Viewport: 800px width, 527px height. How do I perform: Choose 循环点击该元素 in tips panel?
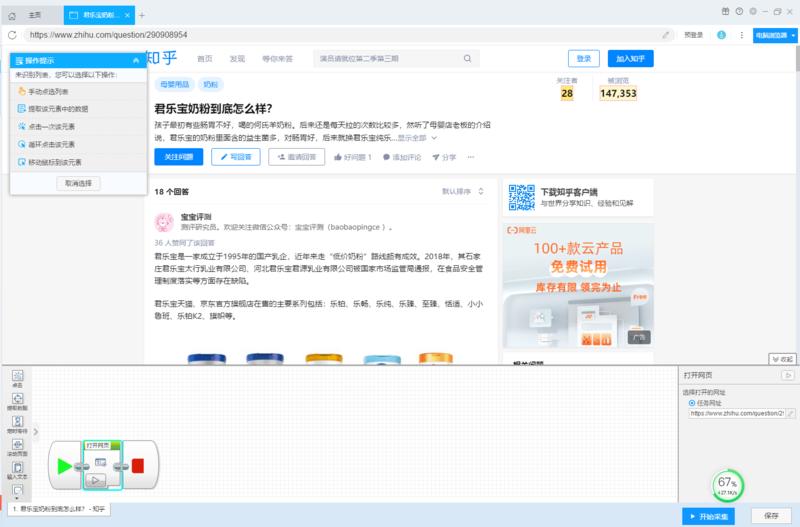(x=78, y=144)
